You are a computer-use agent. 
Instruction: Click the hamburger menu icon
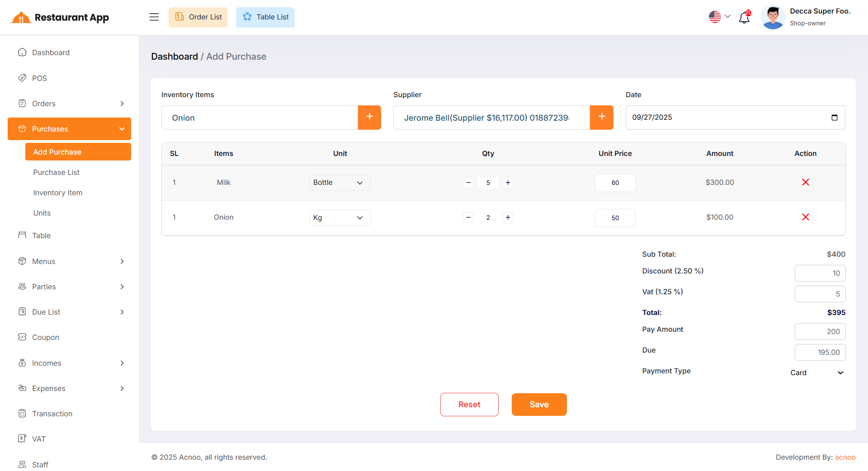click(x=154, y=17)
